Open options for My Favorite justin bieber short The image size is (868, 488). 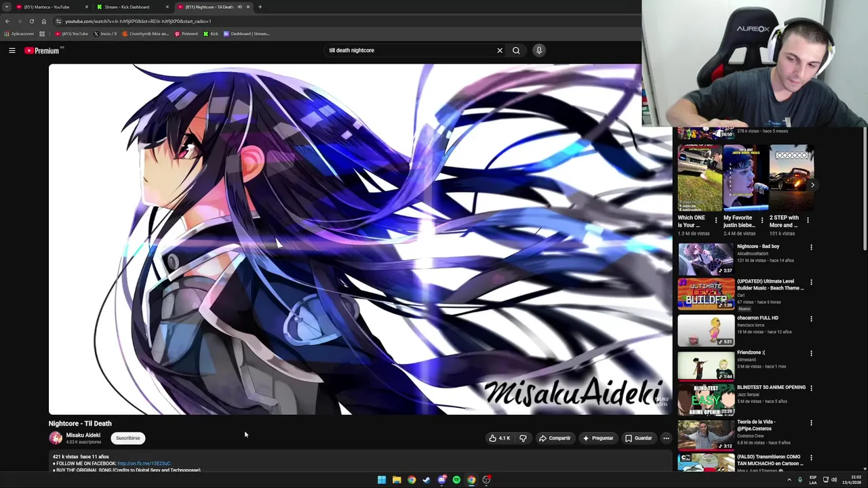[x=762, y=220]
